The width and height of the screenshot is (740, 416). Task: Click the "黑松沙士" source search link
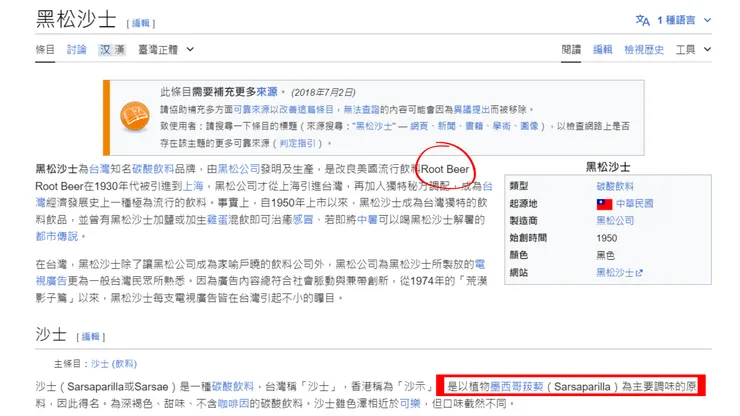(x=374, y=126)
